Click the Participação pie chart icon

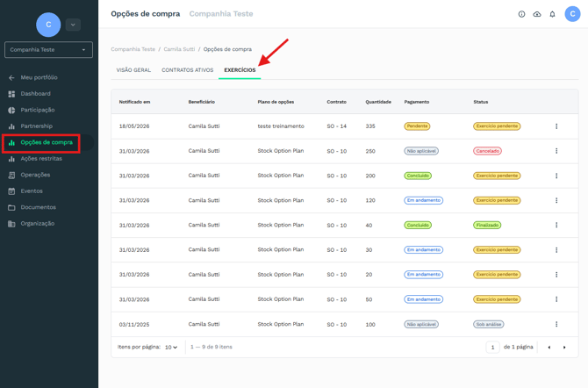(x=11, y=110)
